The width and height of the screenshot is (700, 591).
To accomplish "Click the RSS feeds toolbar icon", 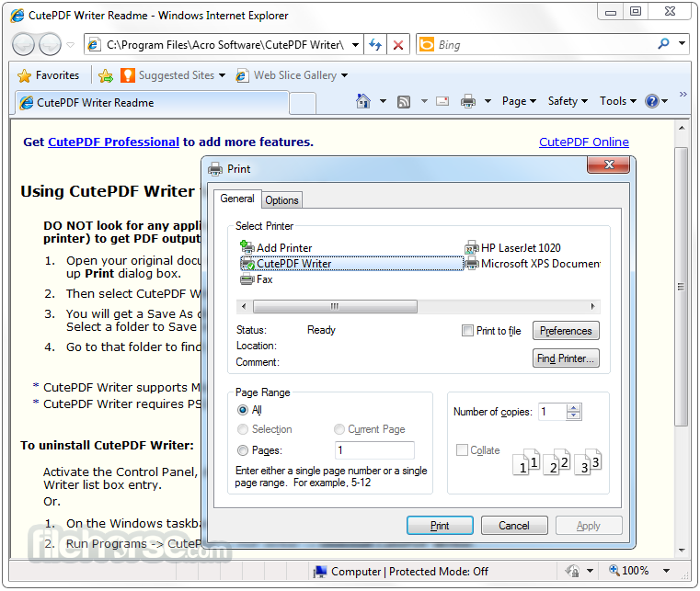I will [x=404, y=102].
